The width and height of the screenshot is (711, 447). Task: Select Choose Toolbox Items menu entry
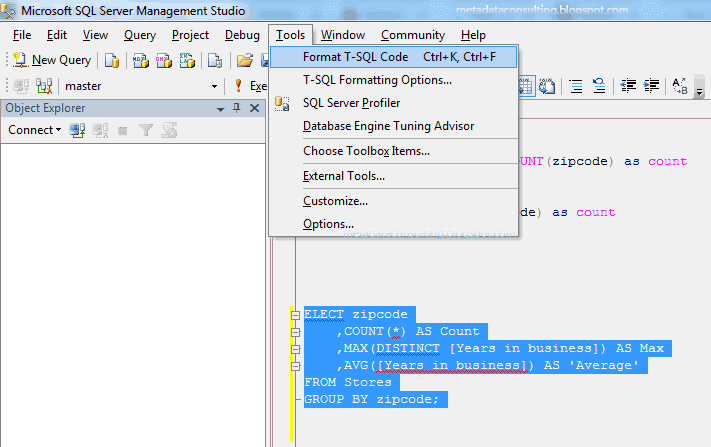tap(394, 151)
